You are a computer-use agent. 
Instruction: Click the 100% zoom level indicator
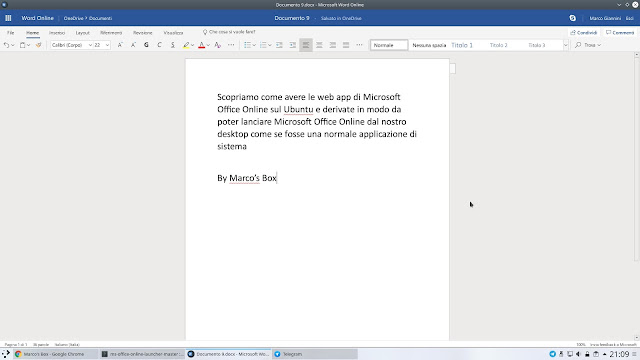coord(581,344)
